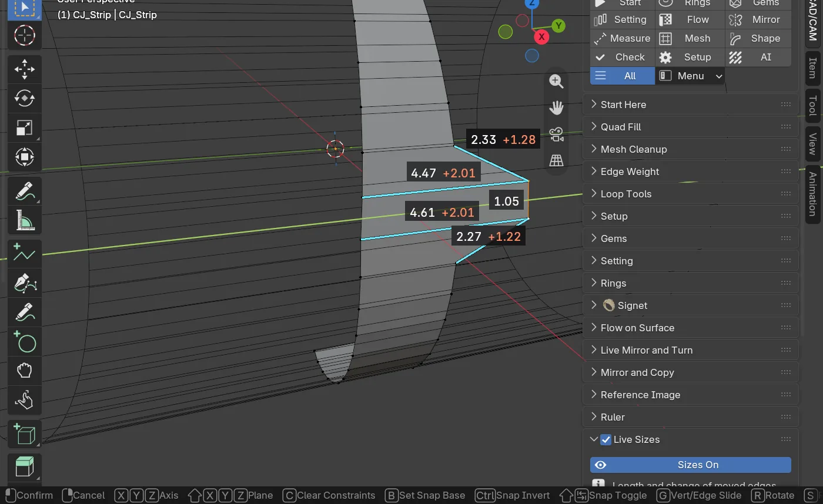Select the All filter button

pyautogui.click(x=623, y=76)
